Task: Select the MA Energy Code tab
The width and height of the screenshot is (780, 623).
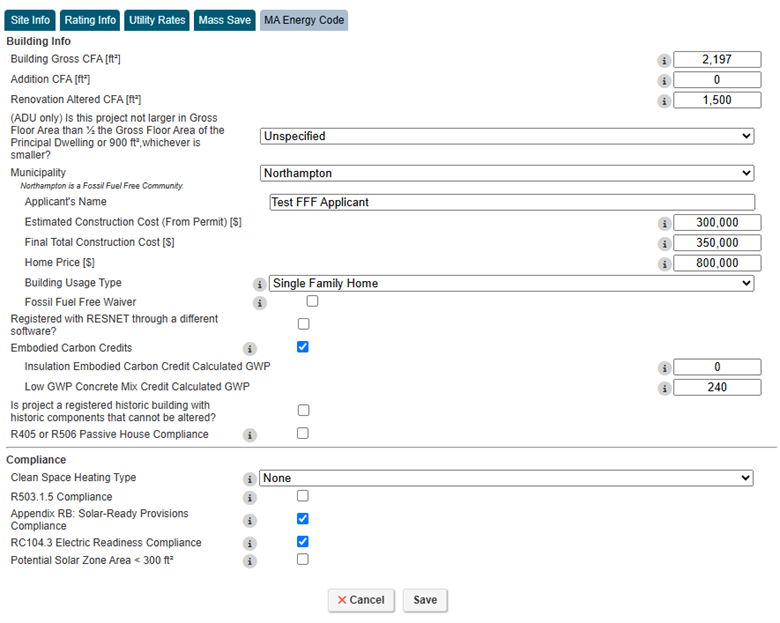Action: point(304,20)
